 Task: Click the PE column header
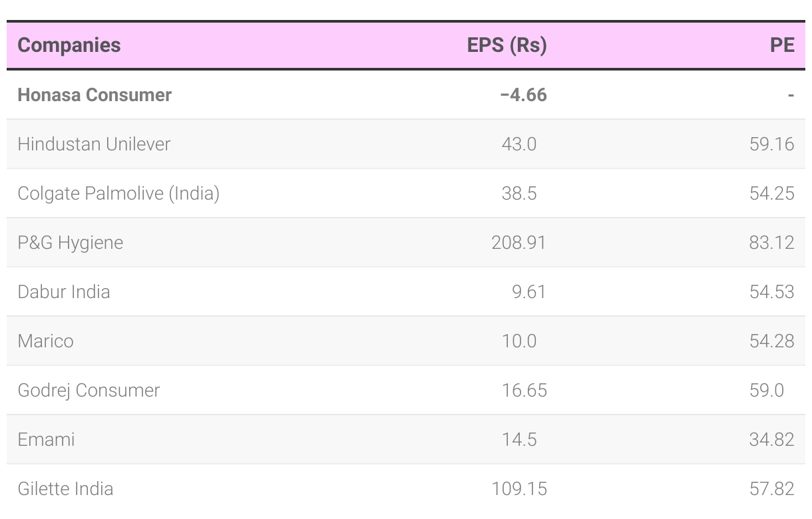click(782, 45)
